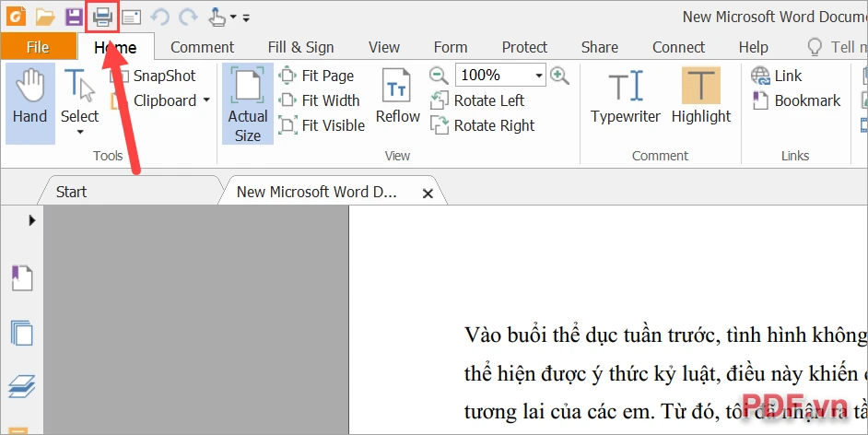Click the email document icon in quick access
The height and width of the screenshot is (435, 868).
131,18
